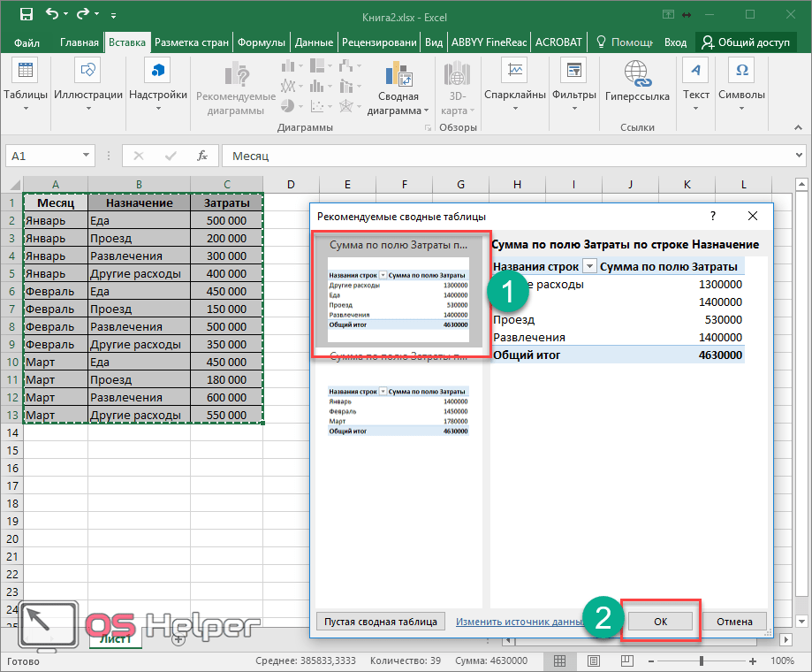Click the zoom slider in status bar
812x672 pixels.
(702, 661)
